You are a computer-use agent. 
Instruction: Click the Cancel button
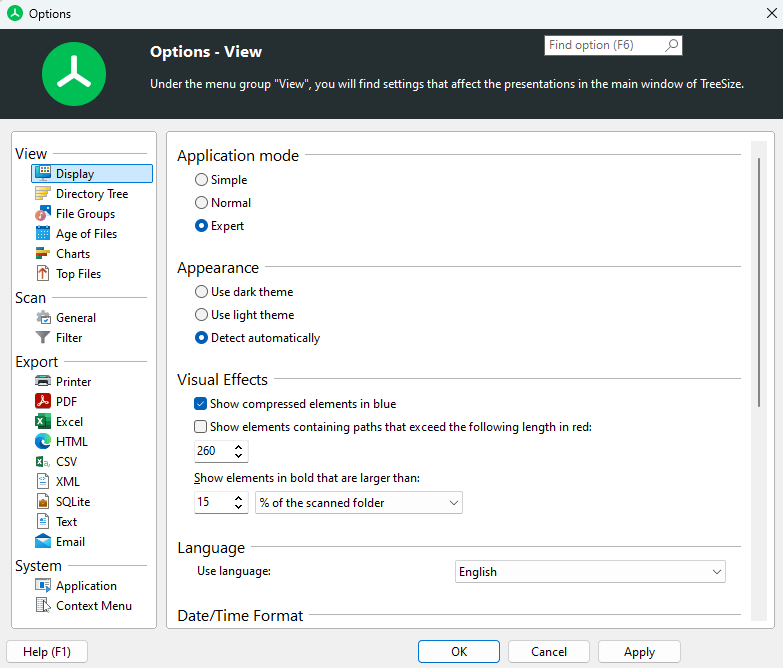(x=549, y=652)
